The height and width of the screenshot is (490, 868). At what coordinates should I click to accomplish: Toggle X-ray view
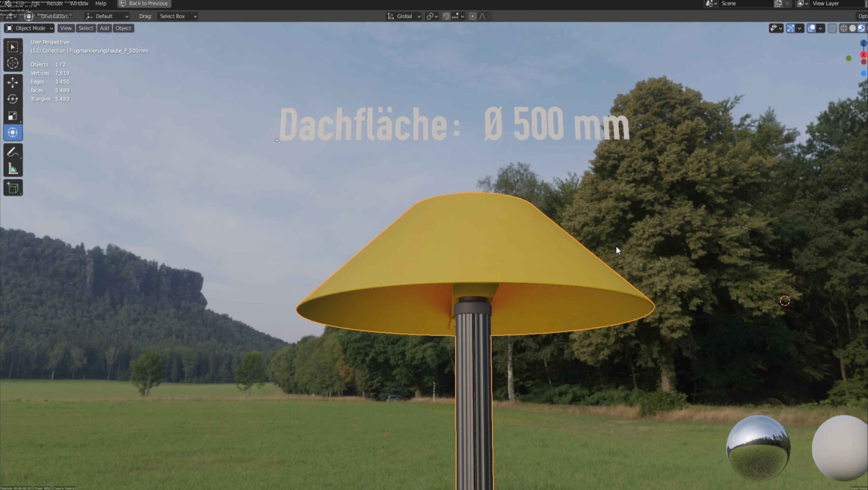(832, 28)
